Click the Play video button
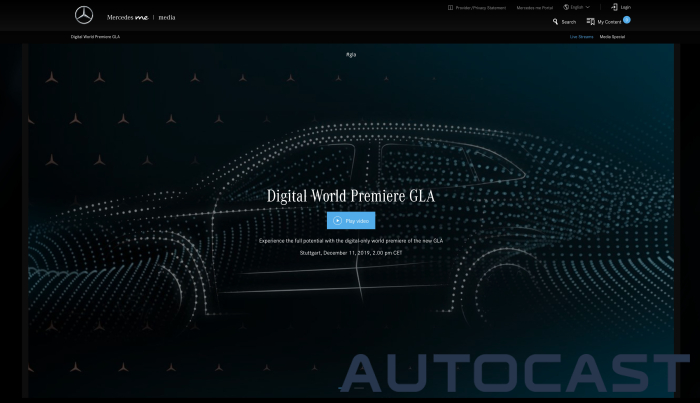Screen dimensions: 700x403 pyautogui.click(x=351, y=220)
